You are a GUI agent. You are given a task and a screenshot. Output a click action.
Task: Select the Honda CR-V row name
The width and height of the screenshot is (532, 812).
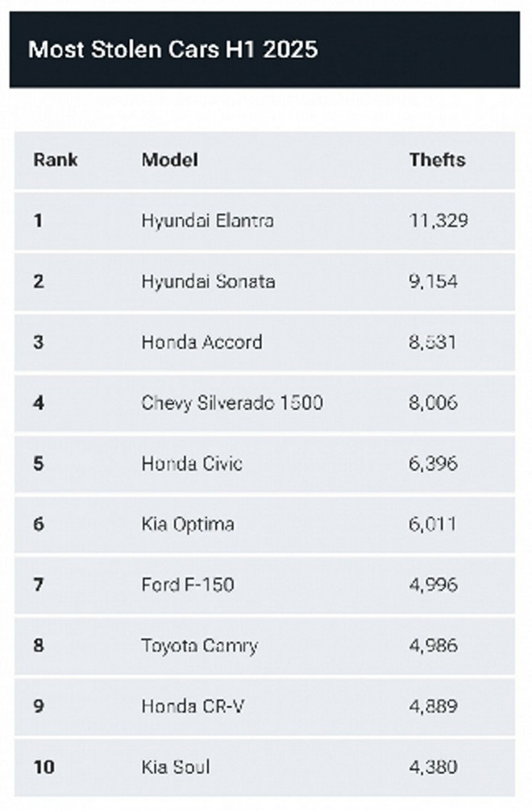(193, 706)
